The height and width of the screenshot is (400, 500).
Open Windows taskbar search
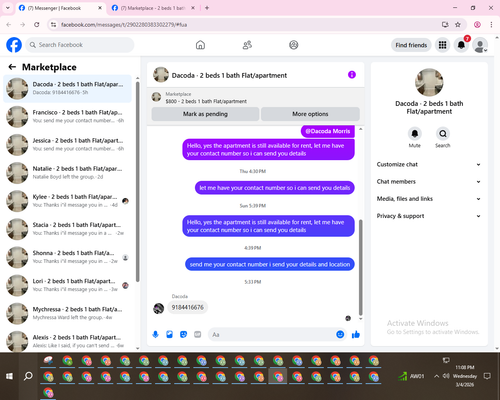[x=28, y=376]
